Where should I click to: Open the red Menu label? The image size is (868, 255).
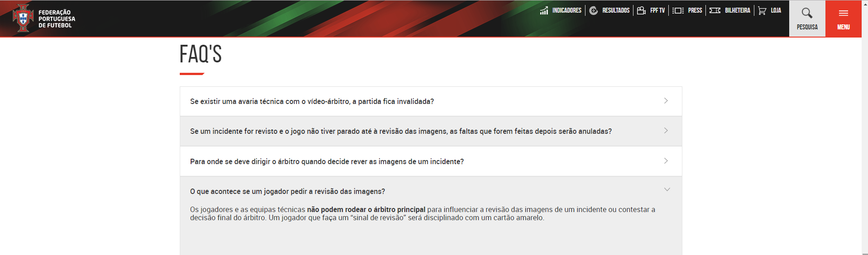click(x=844, y=27)
